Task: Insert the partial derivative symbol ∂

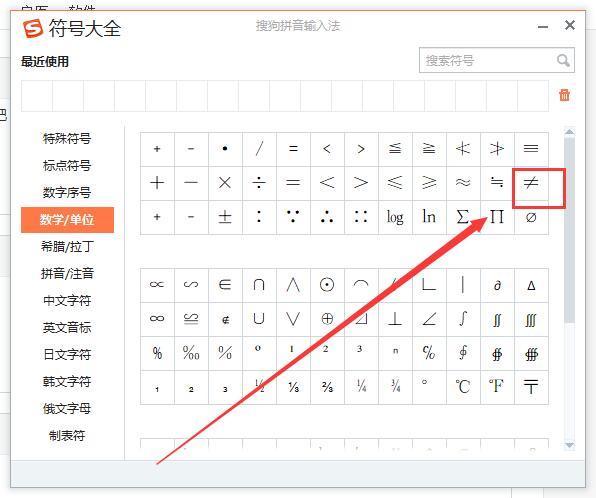Action: 497,285
